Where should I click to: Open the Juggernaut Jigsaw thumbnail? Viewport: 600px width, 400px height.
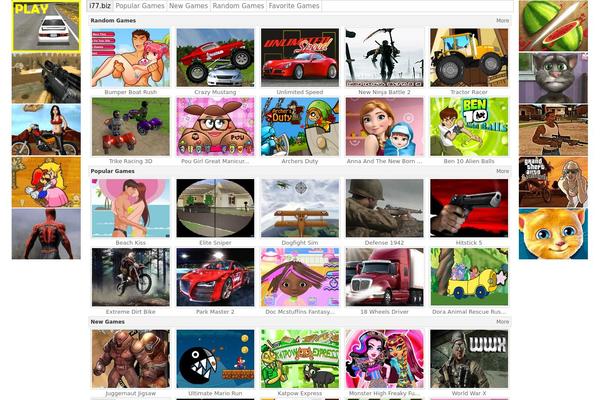[x=130, y=359]
